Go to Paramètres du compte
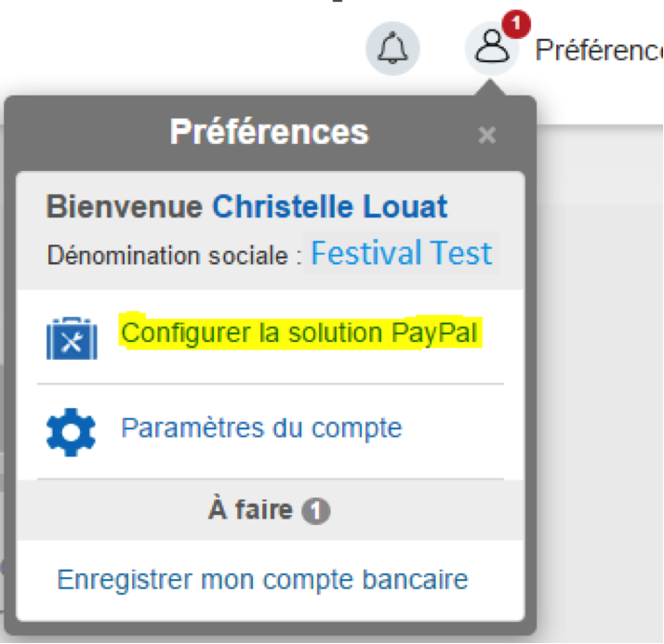Viewport: 664px width, 644px height. point(261,428)
